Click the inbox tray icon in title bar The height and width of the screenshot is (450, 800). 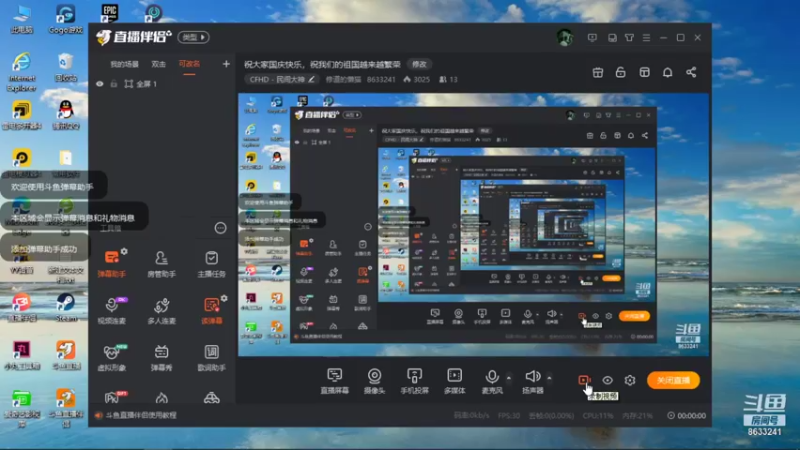coord(612,38)
